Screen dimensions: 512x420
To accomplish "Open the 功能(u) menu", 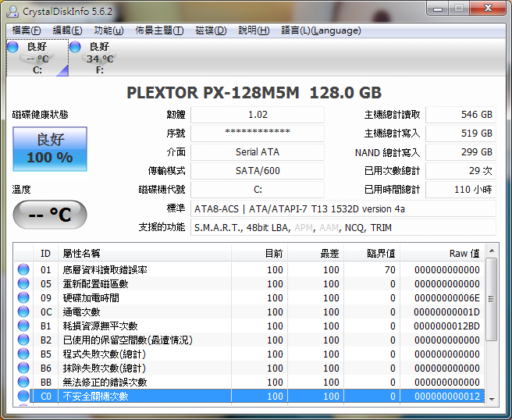I will [108, 30].
